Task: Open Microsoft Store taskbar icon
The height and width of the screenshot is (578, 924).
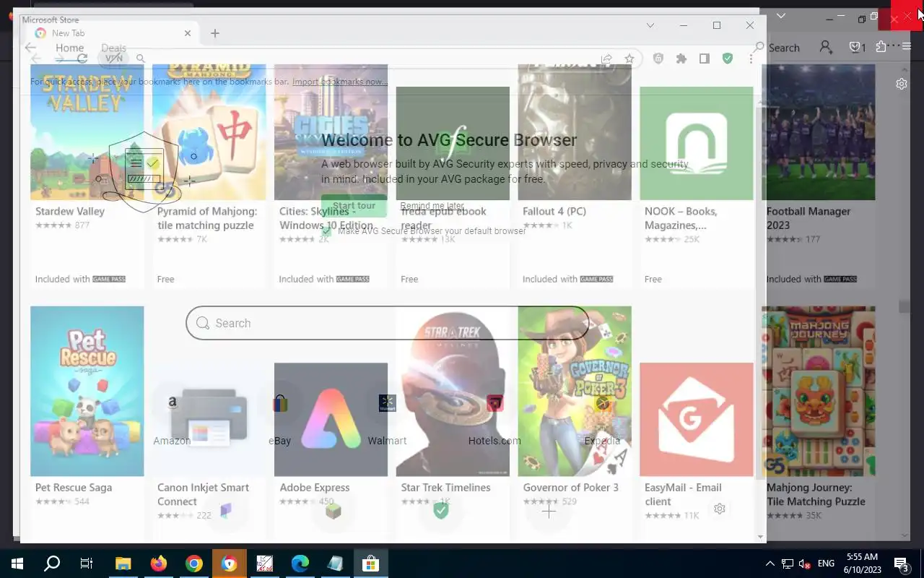Action: click(x=370, y=564)
